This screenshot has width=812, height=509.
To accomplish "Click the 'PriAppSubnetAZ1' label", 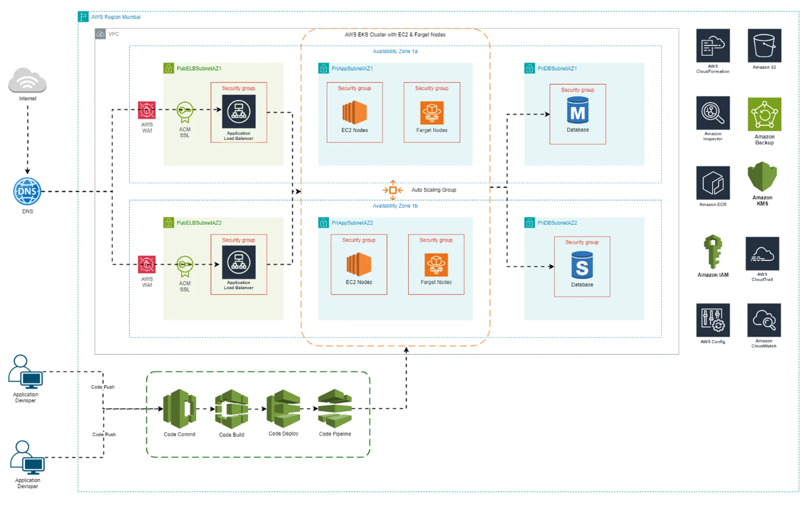I will [x=352, y=68].
